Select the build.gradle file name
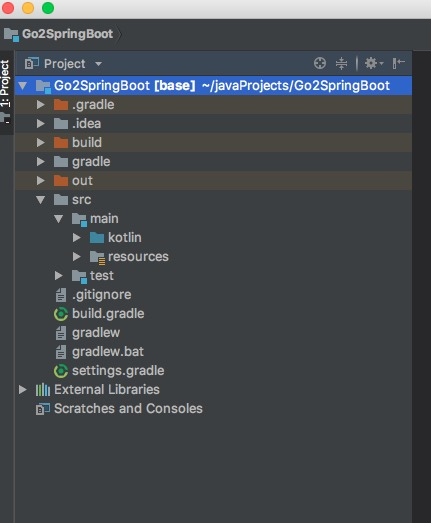431x523 pixels. (108, 314)
